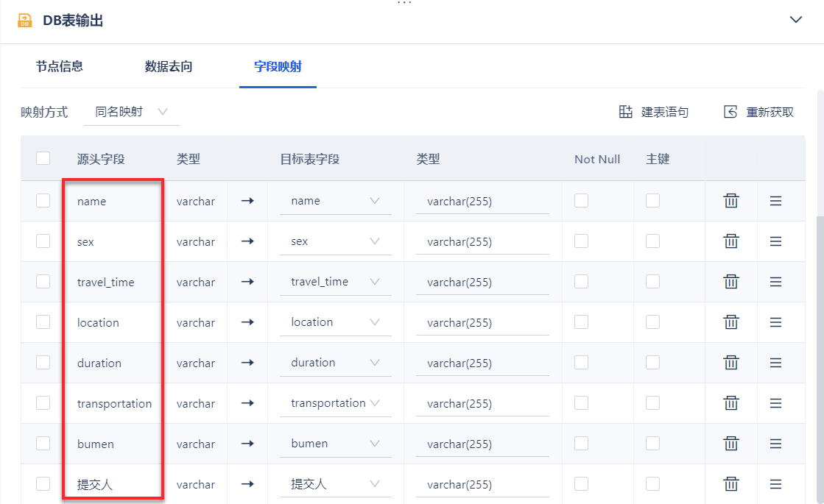
Task: Click the 重新获取 button text
Action: click(x=770, y=113)
